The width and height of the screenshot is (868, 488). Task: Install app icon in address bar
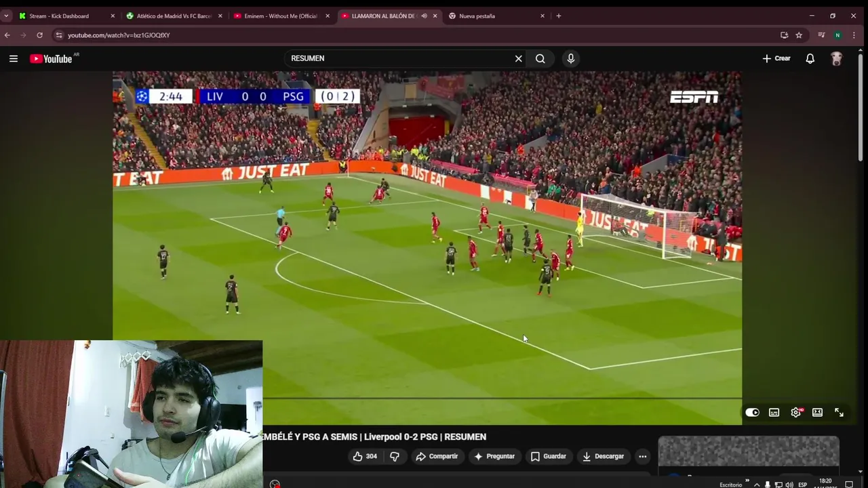tap(785, 35)
